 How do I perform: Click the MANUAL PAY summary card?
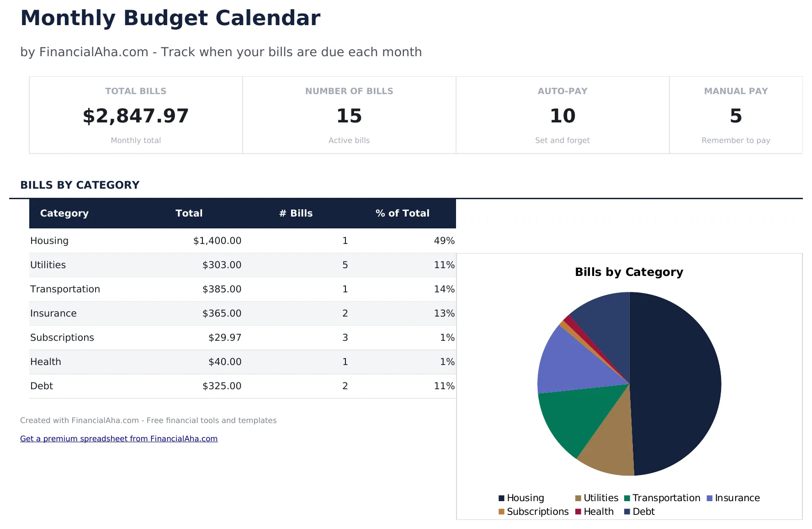pyautogui.click(x=736, y=115)
